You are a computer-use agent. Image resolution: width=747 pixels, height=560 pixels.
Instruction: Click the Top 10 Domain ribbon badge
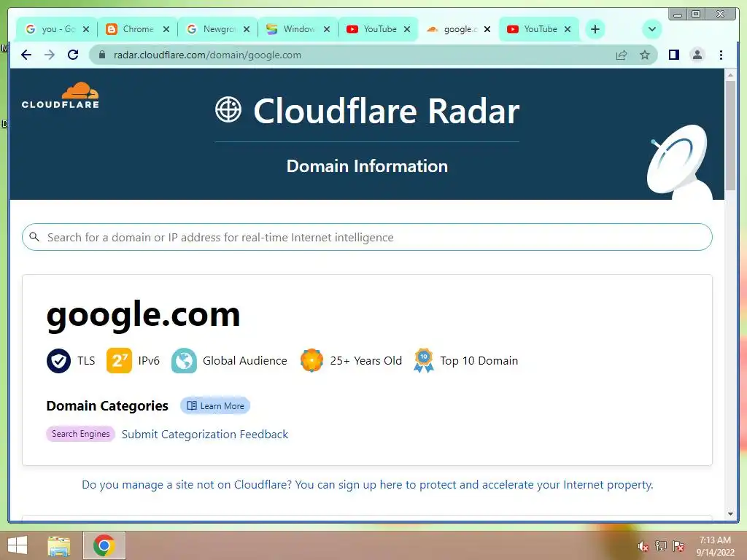coord(424,360)
